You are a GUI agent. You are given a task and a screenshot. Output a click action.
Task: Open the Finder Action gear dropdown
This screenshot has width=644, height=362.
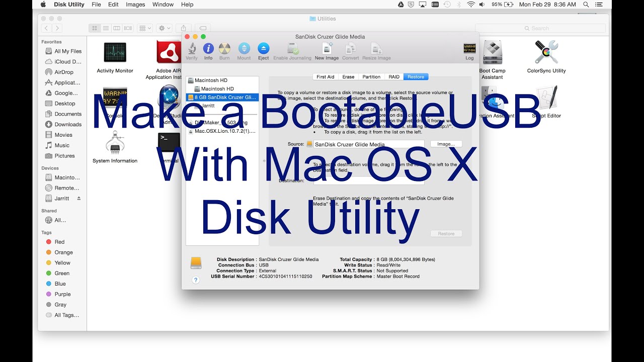[x=164, y=28]
